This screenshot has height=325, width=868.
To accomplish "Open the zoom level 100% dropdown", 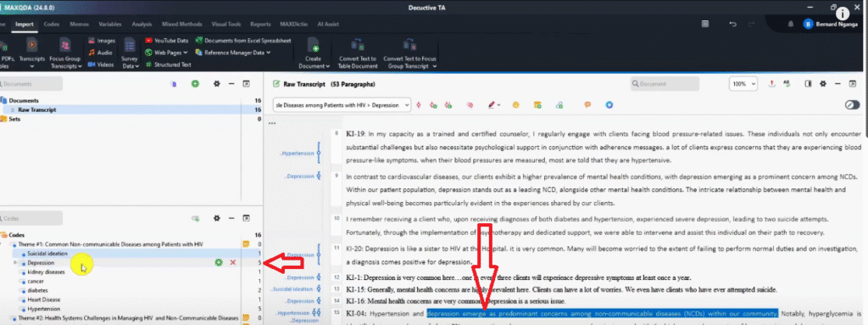I will [x=743, y=84].
